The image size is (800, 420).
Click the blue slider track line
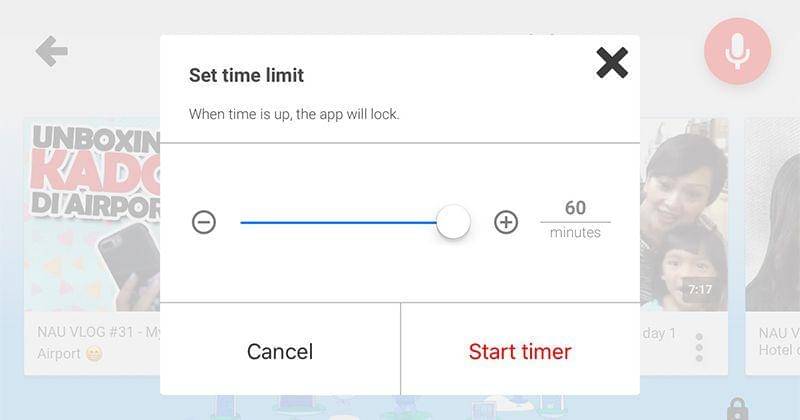click(x=338, y=222)
